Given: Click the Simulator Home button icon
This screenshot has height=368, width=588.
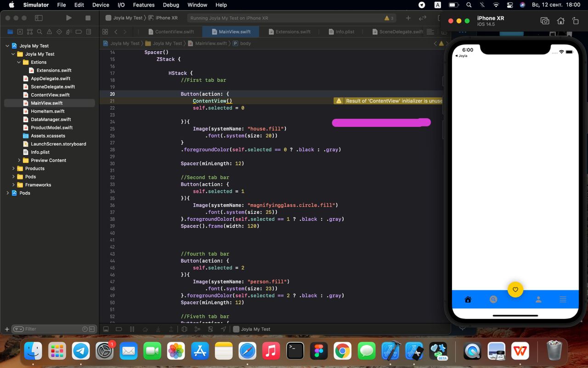Looking at the screenshot, I should point(560,21).
